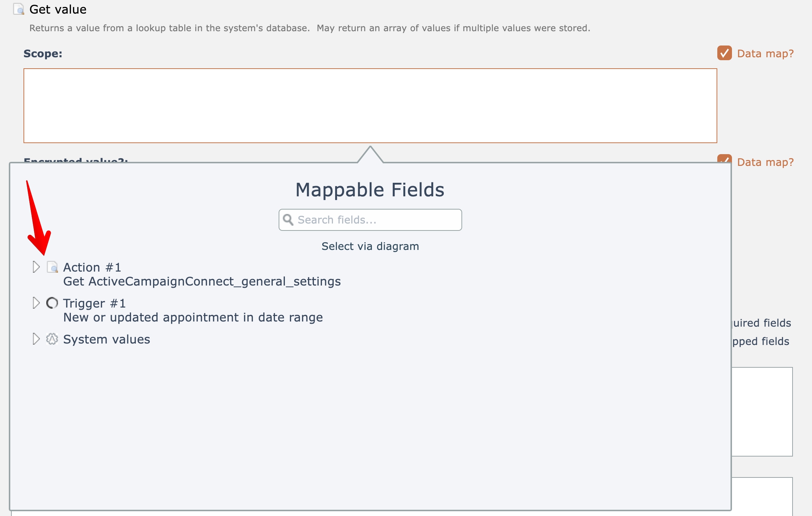The height and width of the screenshot is (516, 812).
Task: Expand the System values node
Action: 36,339
